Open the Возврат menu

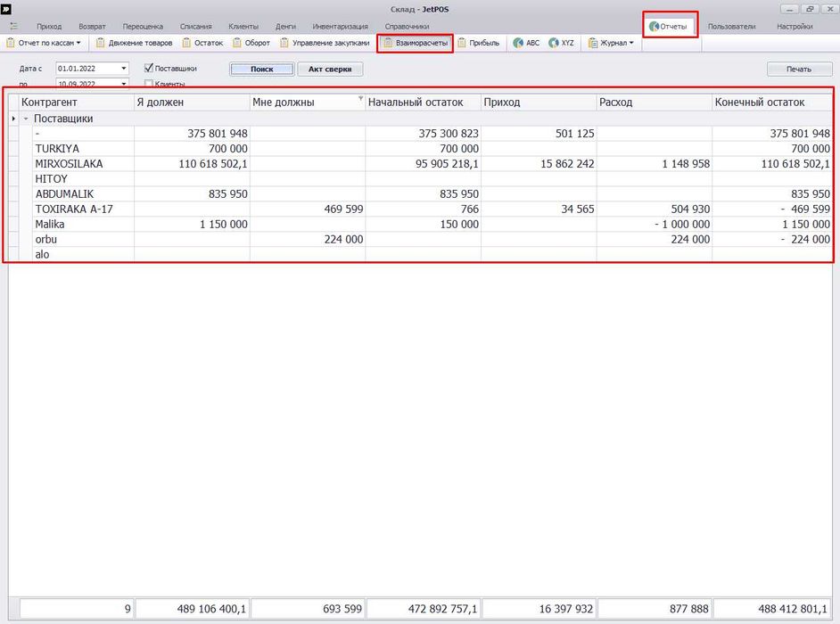coord(92,26)
